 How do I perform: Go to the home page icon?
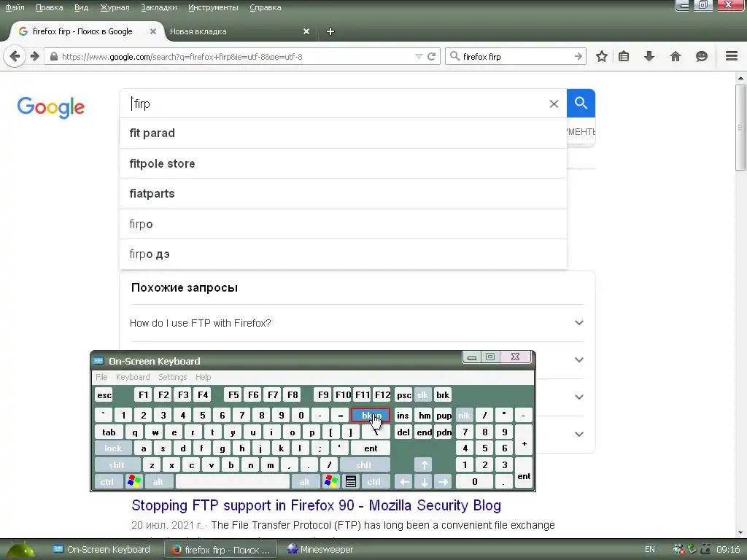pos(676,57)
